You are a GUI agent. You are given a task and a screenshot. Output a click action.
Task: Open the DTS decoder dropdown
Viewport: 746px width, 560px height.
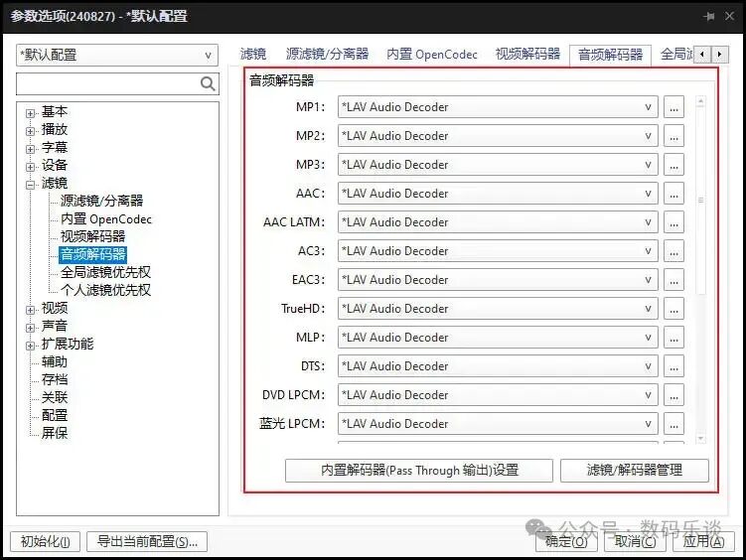pos(498,366)
